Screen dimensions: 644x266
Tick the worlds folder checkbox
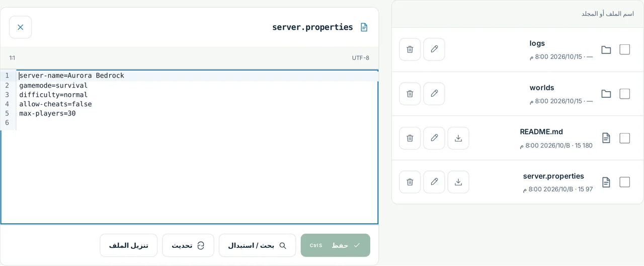pyautogui.click(x=624, y=94)
